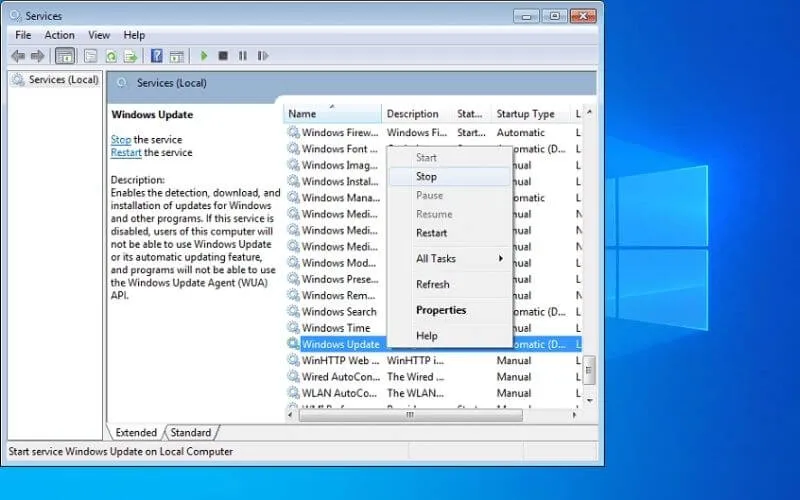Click the Export List toolbar icon
This screenshot has height=500, width=800.
coord(130,56)
